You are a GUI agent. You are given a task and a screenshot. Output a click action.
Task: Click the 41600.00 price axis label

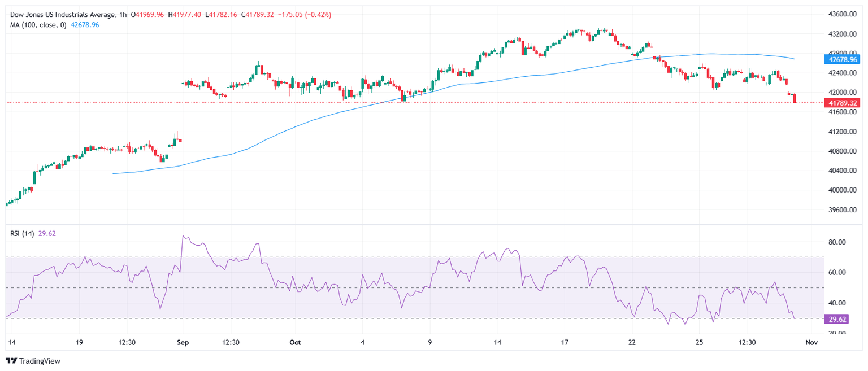pyautogui.click(x=844, y=112)
